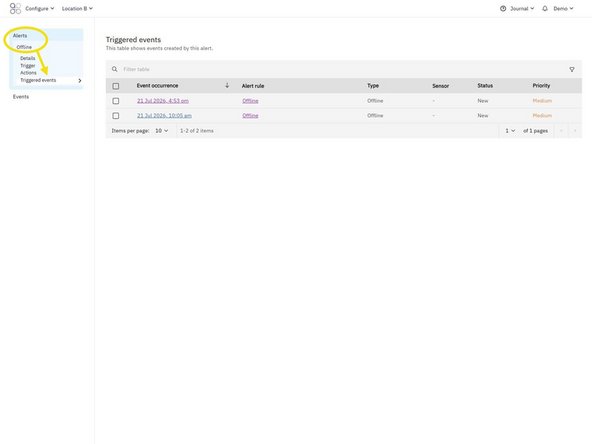The width and height of the screenshot is (592, 444).
Task: Open the Demo user menu
Action: (563, 8)
